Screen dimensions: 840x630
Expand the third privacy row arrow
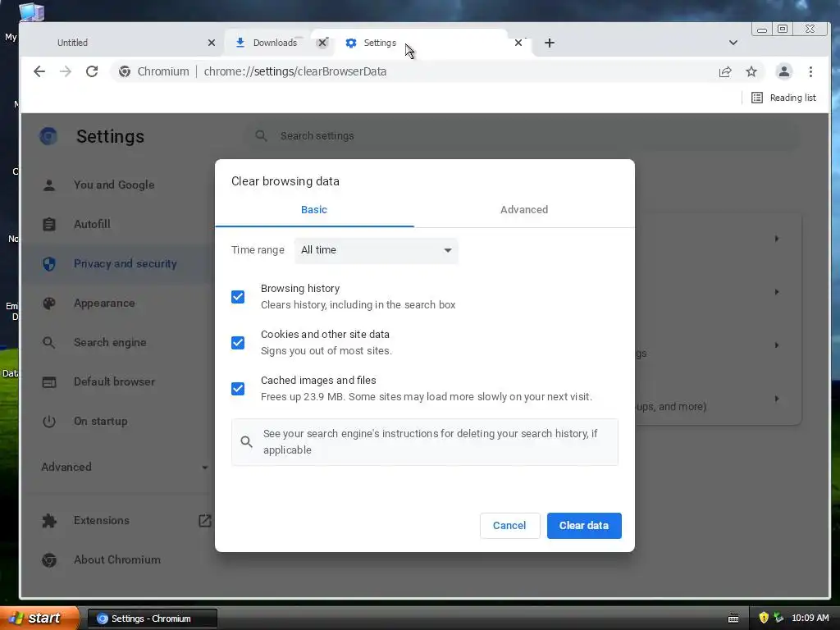pyautogui.click(x=776, y=345)
